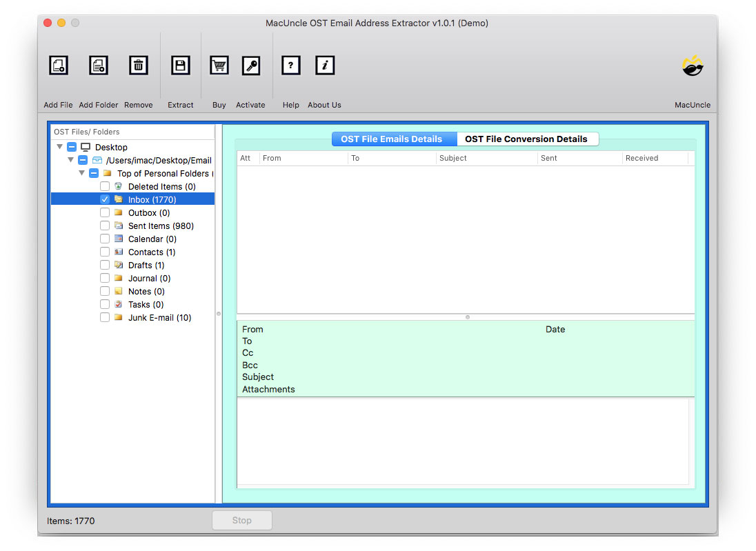This screenshot has height=551, width=756.
Task: Check the Journal checkbox
Action: pos(105,278)
